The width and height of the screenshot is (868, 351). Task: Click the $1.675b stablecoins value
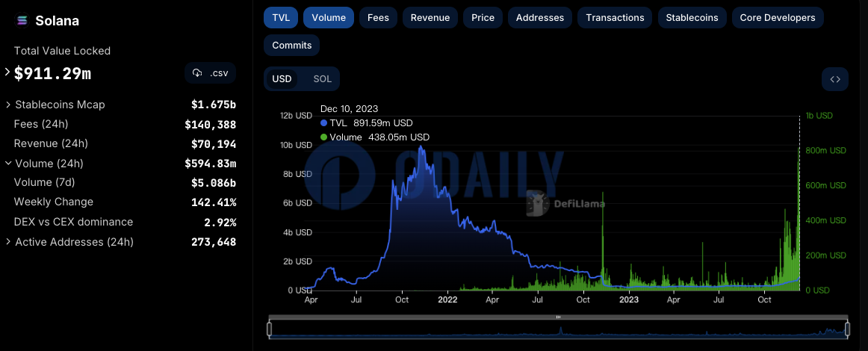(214, 105)
